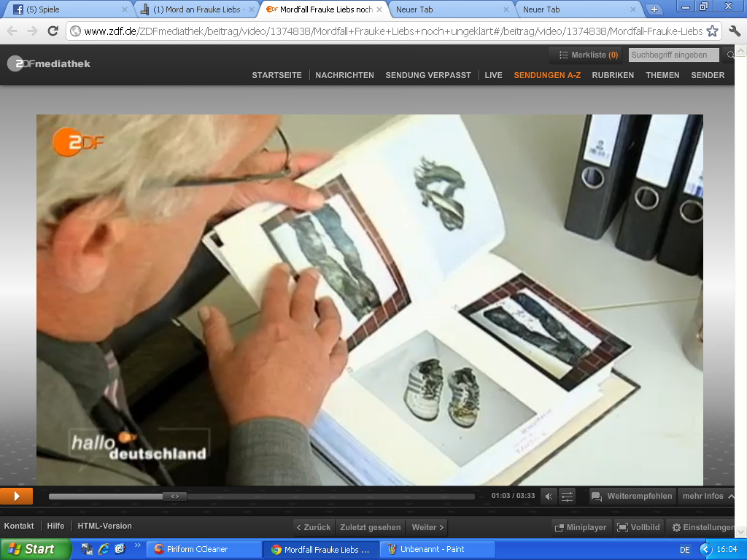Click the Suchbegriff search field
Image resolution: width=747 pixels, height=560 pixels.
click(x=673, y=55)
